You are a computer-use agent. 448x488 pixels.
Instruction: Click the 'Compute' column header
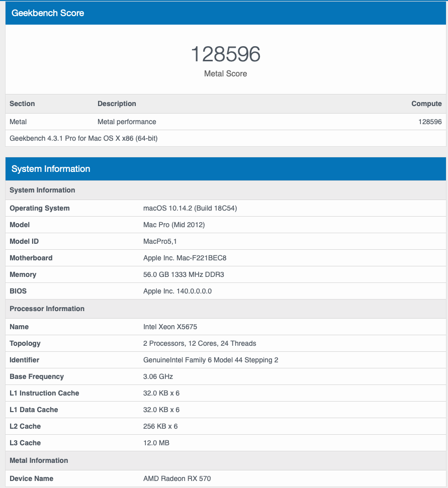(x=426, y=104)
